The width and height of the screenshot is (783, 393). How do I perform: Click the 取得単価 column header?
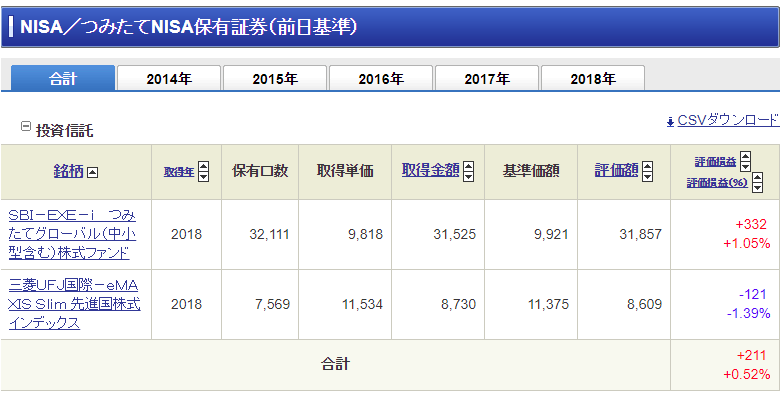(345, 171)
